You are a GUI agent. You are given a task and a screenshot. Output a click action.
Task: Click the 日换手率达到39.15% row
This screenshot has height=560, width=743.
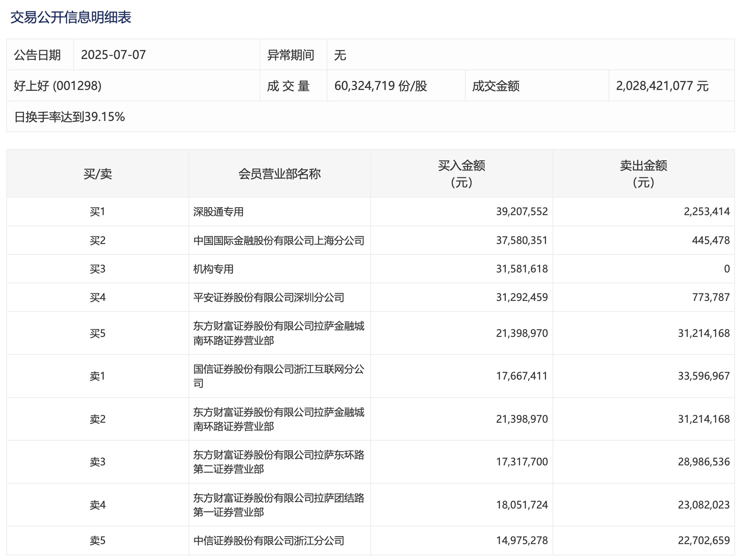click(x=70, y=117)
